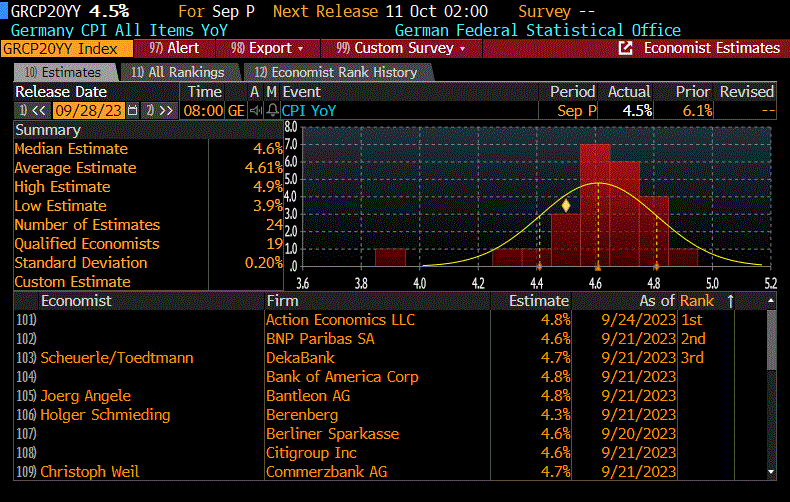Click the Custom Estimate row
The width and height of the screenshot is (790, 502).
coord(148,282)
